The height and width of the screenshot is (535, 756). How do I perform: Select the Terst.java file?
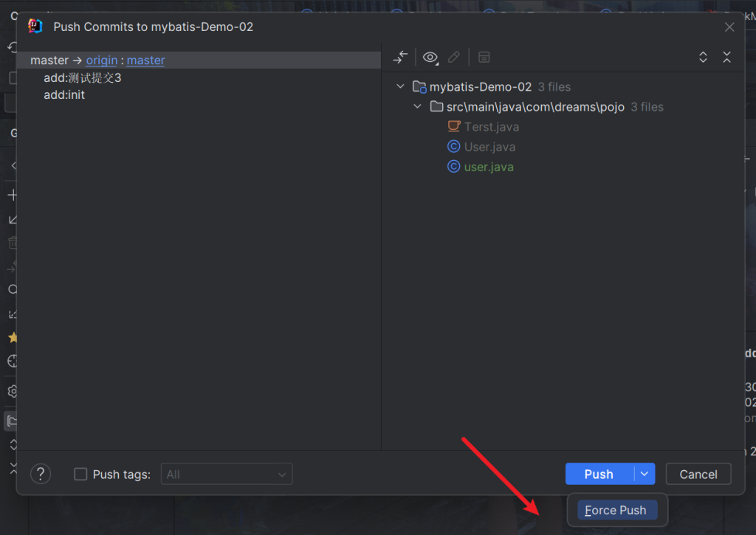tap(491, 127)
